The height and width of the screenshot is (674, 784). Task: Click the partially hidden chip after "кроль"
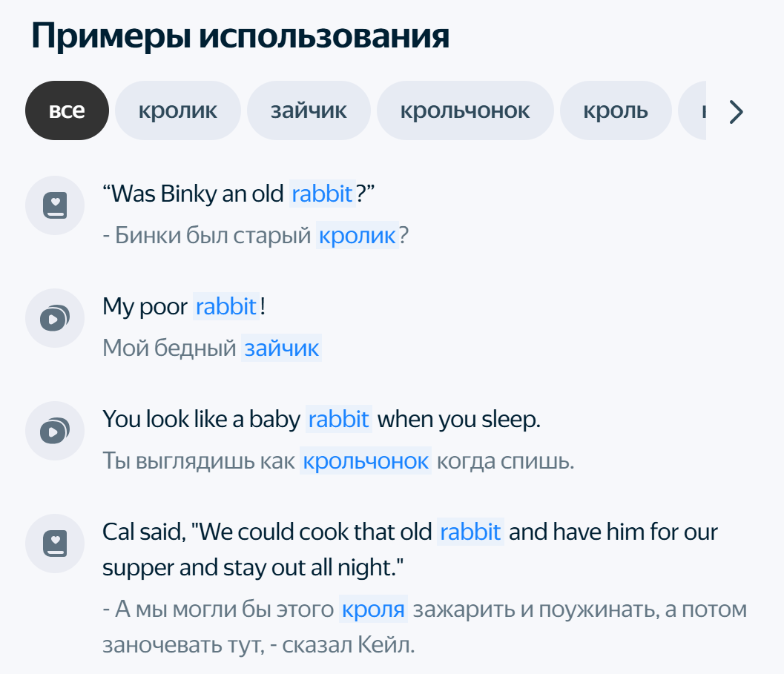694,111
